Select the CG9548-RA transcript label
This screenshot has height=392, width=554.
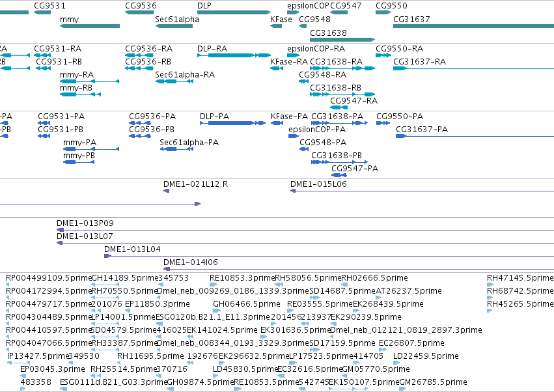click(x=323, y=75)
